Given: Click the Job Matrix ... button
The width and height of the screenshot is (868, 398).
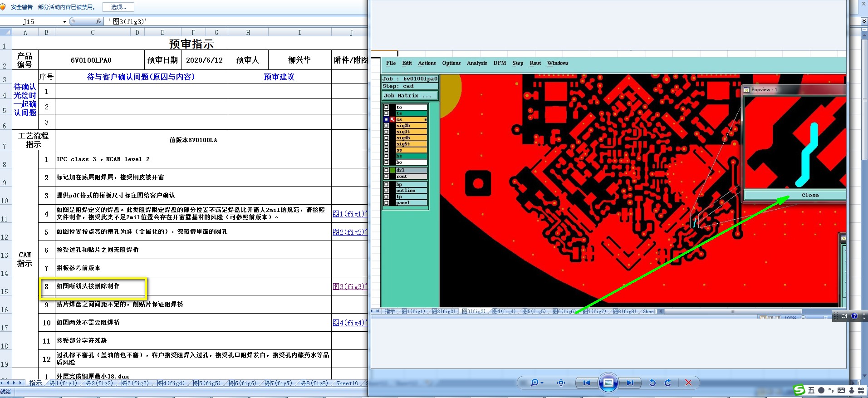Looking at the screenshot, I should tap(410, 96).
